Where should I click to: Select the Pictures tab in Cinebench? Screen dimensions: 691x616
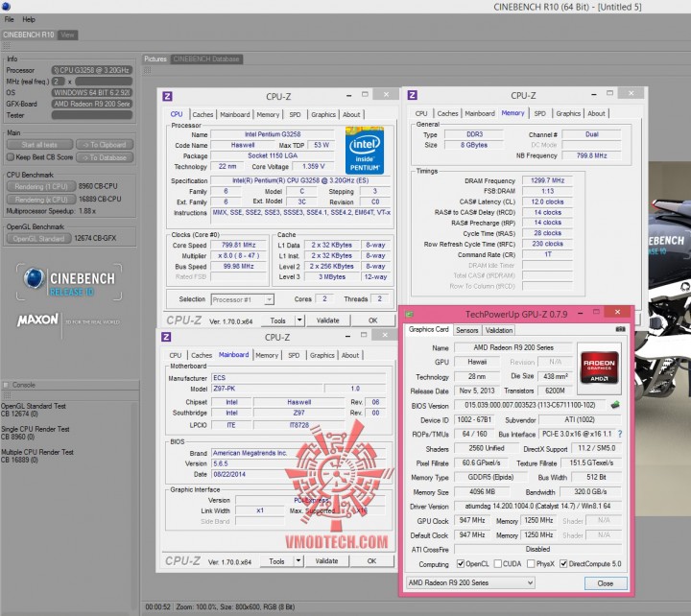point(155,59)
